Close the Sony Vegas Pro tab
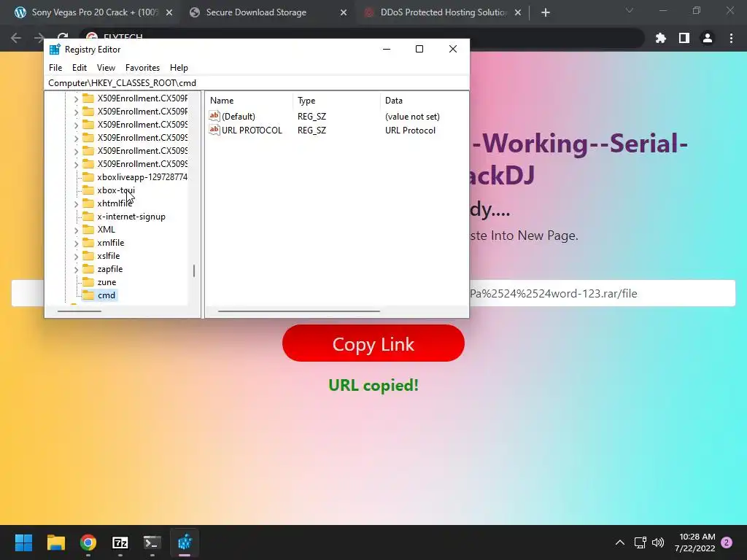This screenshot has height=560, width=747. tap(169, 12)
